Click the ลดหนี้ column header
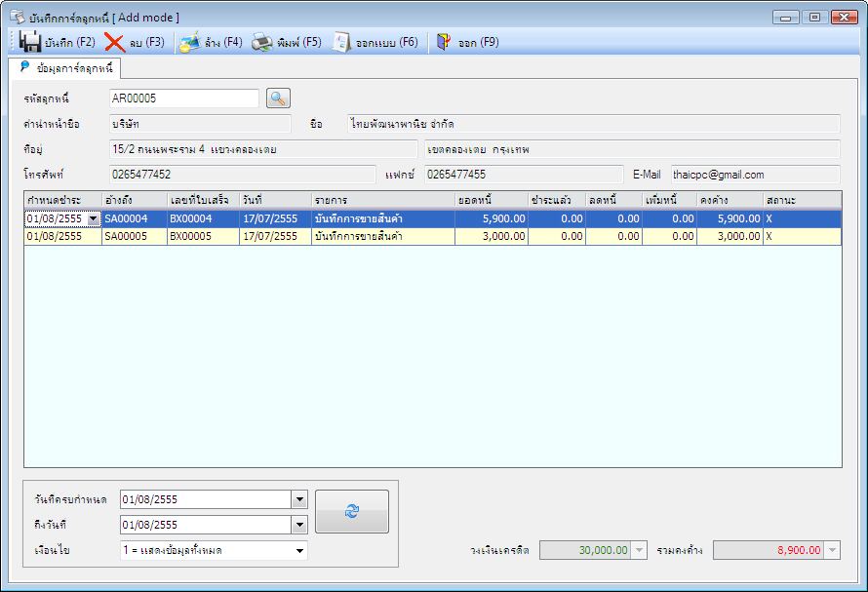 (x=613, y=200)
